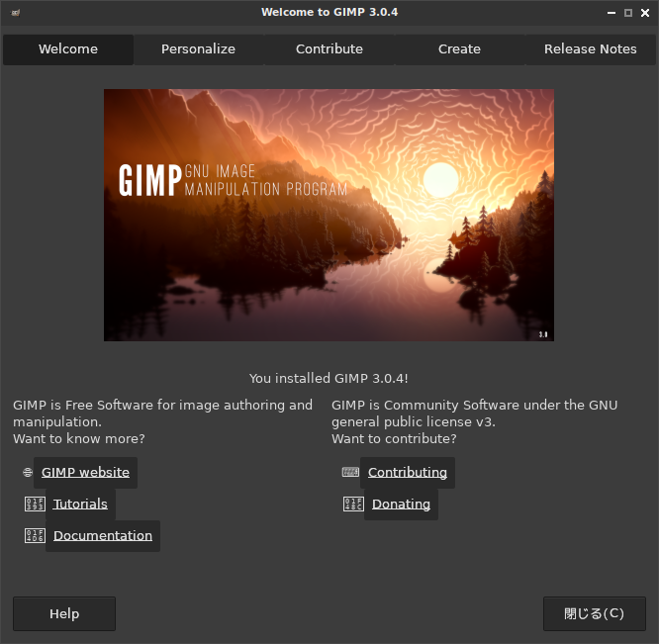Viewport: 659px width, 644px height.
Task: Open the GIMP website link
Action: point(85,473)
